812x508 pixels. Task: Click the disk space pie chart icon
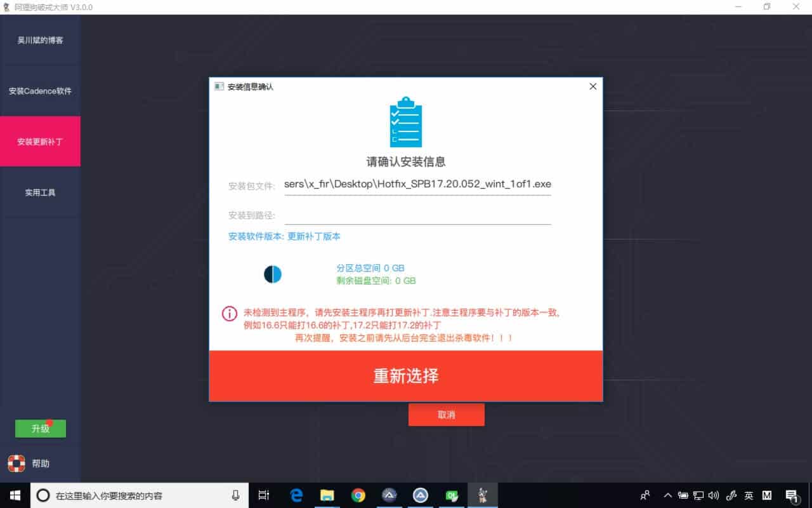[x=273, y=274]
